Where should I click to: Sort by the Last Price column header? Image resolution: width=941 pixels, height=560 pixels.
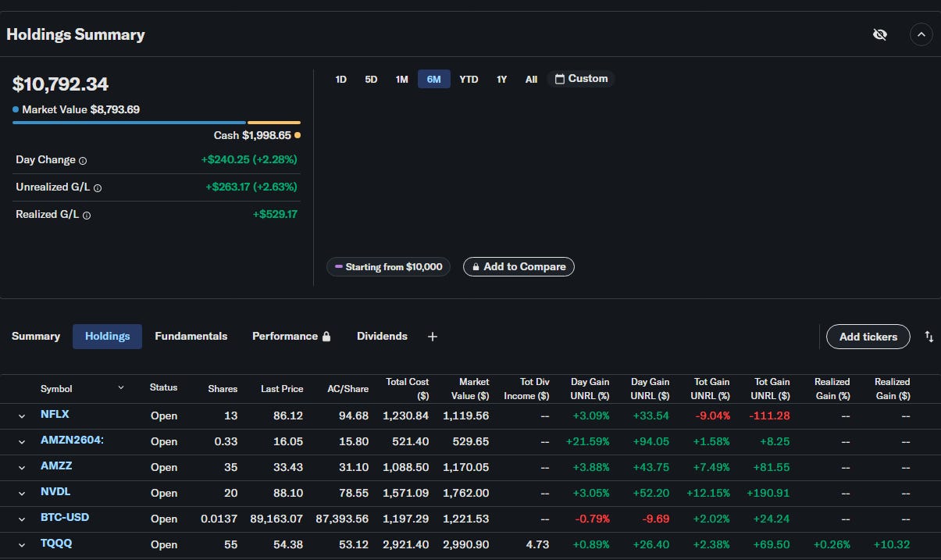(x=282, y=389)
